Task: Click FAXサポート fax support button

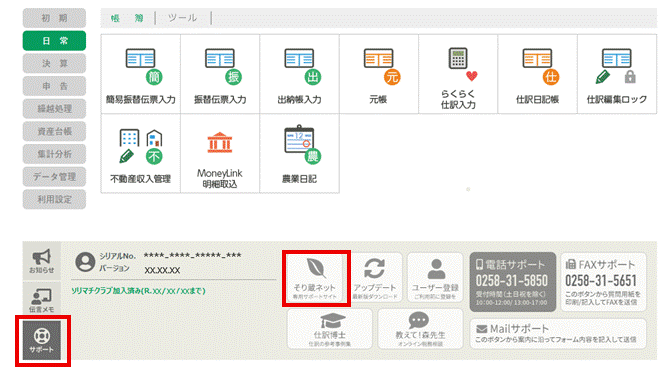Action: click(604, 282)
